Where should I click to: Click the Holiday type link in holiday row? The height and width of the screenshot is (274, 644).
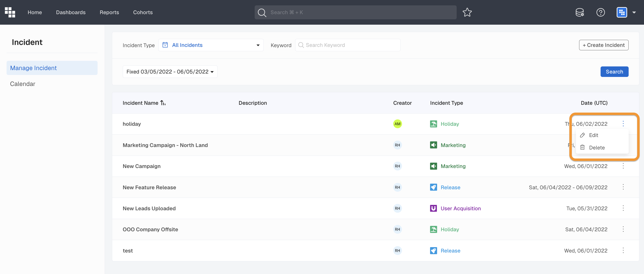(x=450, y=124)
